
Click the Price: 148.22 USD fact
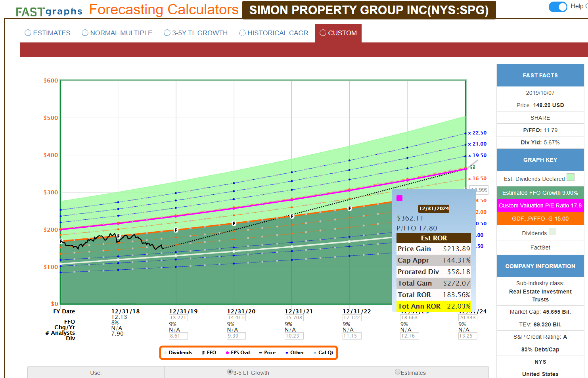540,105
